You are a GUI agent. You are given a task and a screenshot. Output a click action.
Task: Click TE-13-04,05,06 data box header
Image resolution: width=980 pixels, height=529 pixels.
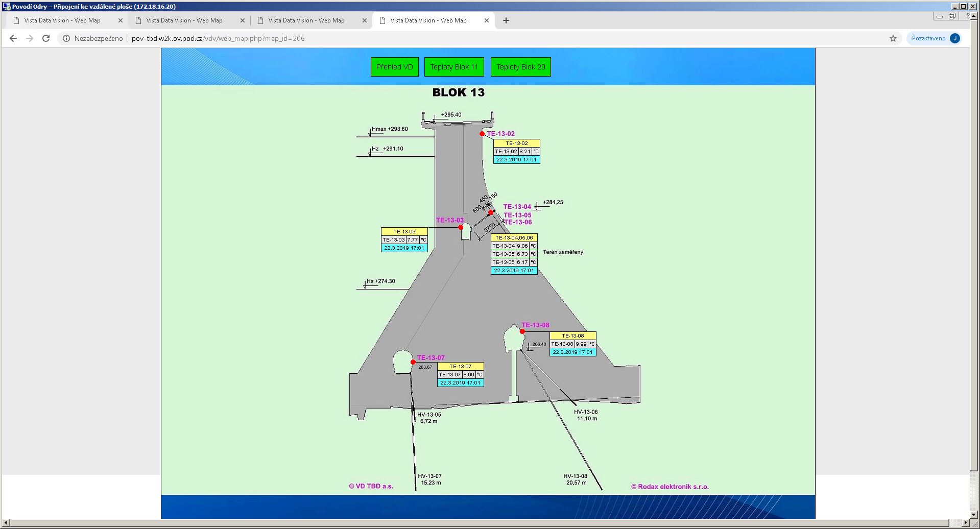point(514,238)
